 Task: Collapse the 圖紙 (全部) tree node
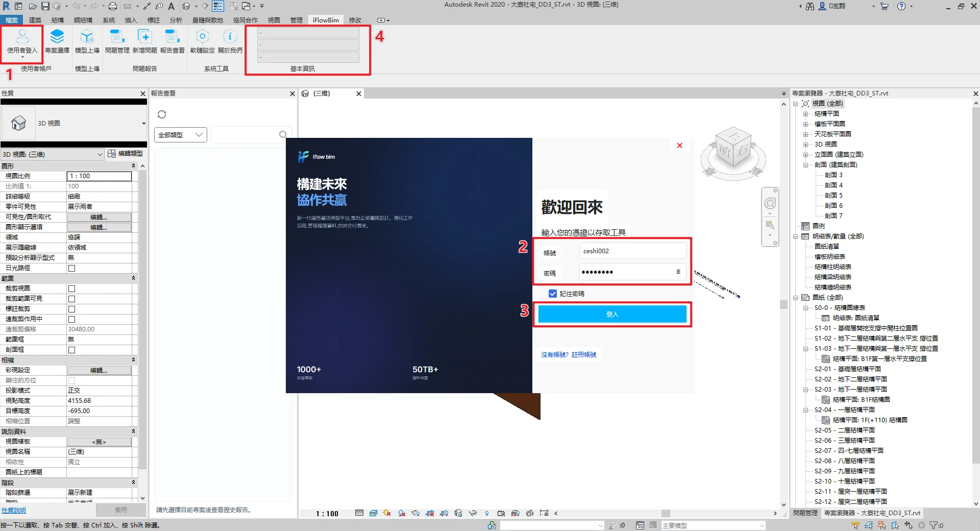[x=796, y=298]
